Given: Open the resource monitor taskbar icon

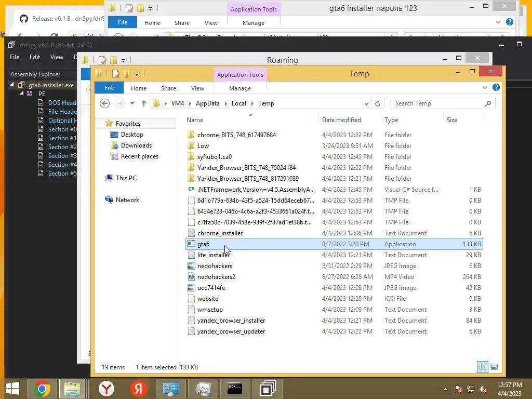Looking at the screenshot, I should click(203, 389).
